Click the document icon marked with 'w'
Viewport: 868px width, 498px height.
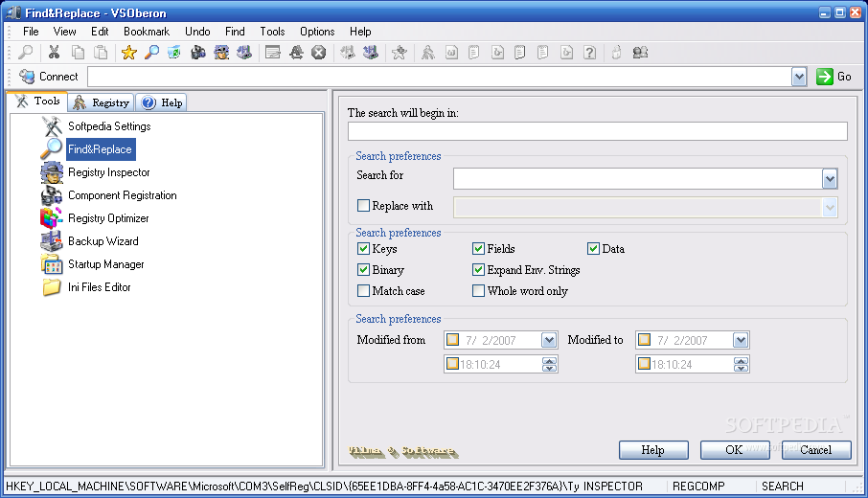pos(451,53)
